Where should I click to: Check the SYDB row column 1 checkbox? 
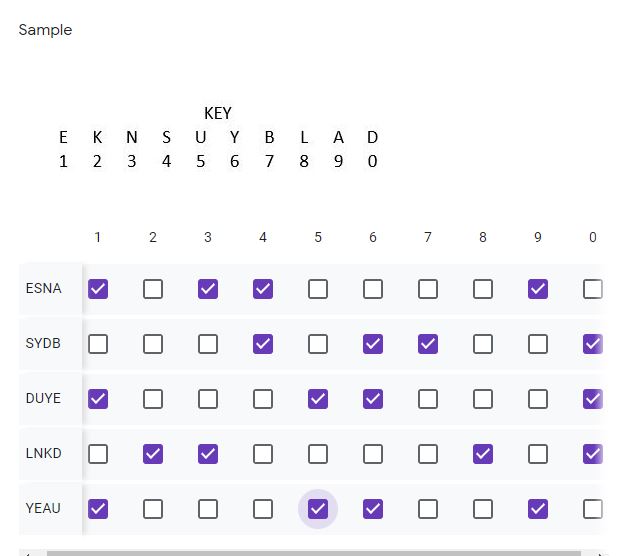98,344
